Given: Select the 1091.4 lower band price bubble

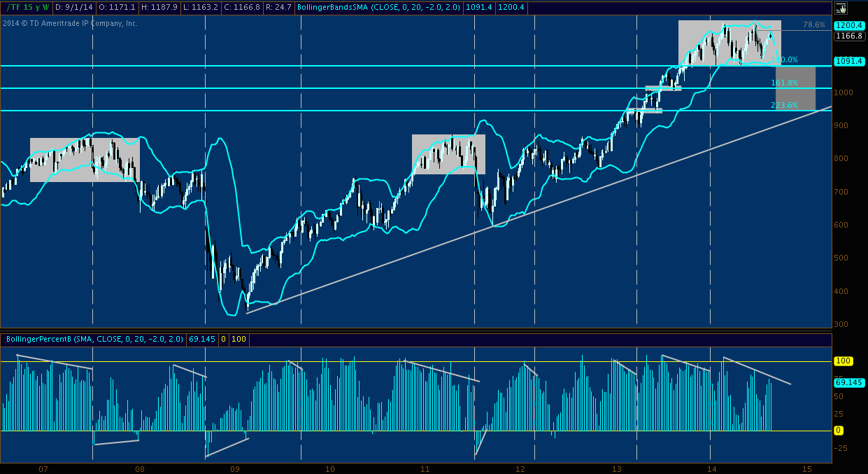Looking at the screenshot, I should 850,62.
